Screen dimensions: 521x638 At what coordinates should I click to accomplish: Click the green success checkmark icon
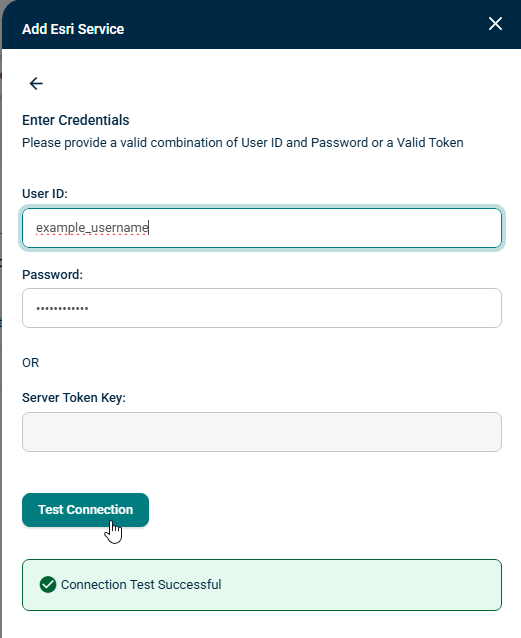[48, 585]
